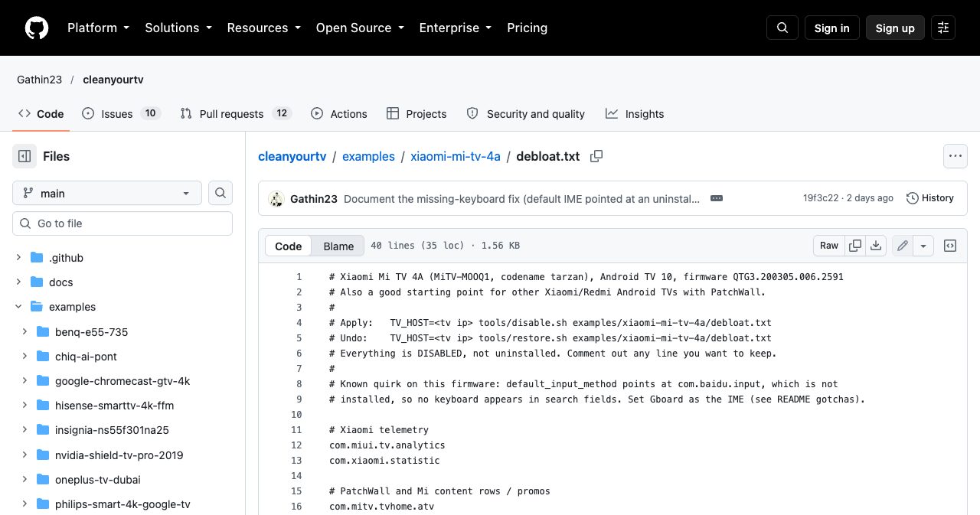Screen dimensions: 980x515
Task: Expand the google-chromecast-gtv-4k folder chevron
Action: (24, 381)
